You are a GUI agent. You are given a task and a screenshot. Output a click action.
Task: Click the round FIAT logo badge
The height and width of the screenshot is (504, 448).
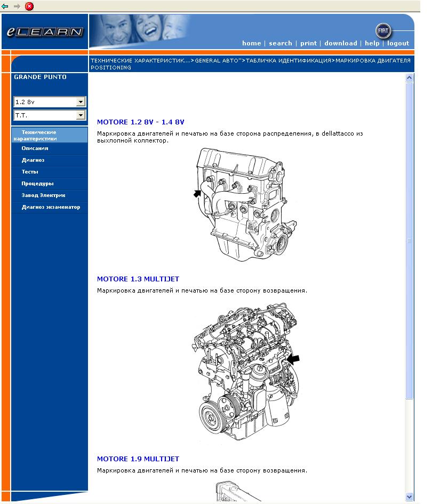[383, 31]
